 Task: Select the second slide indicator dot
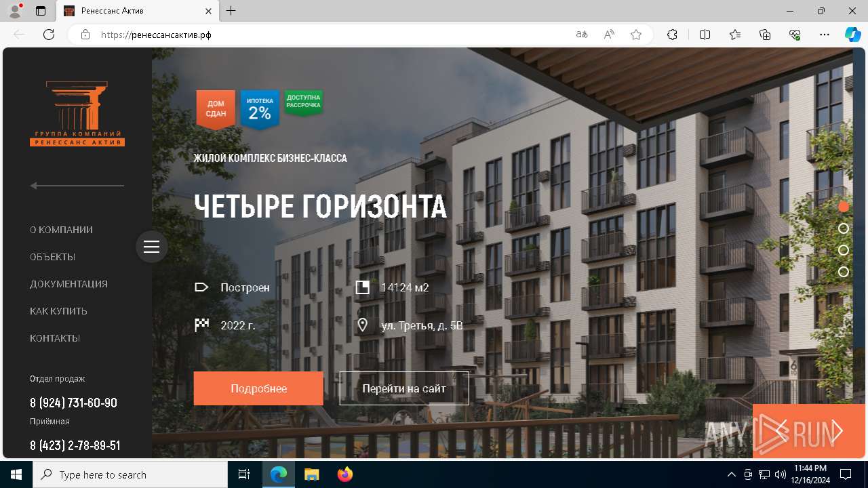(844, 228)
